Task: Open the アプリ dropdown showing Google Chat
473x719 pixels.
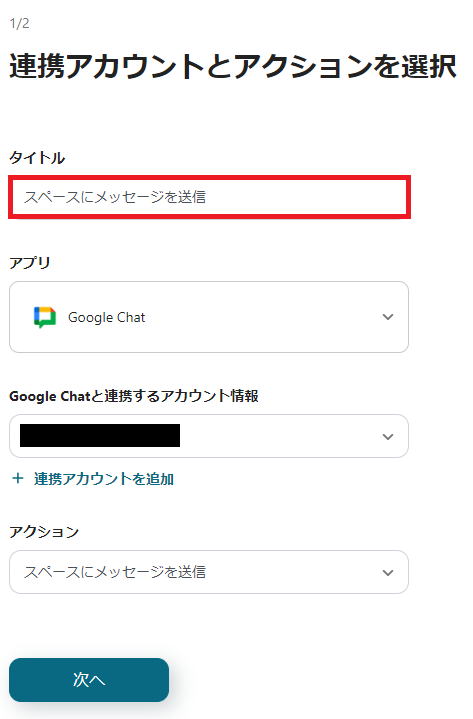Action: pos(209,317)
